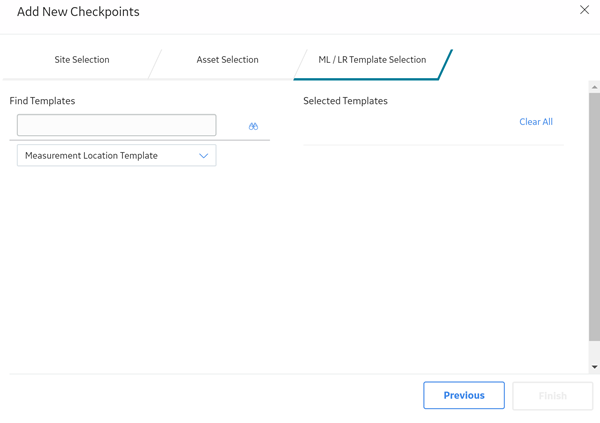Click the Previous button
This screenshot has width=600, height=423.
coord(464,395)
